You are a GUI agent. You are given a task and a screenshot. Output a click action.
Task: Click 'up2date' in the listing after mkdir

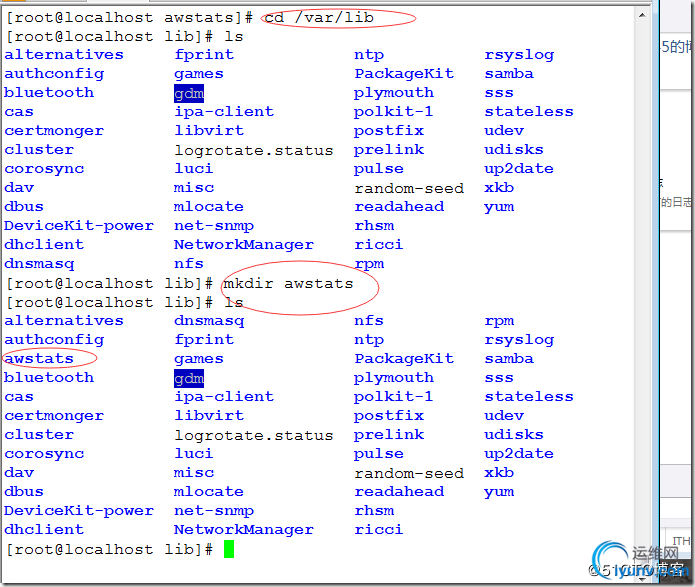[519, 454]
